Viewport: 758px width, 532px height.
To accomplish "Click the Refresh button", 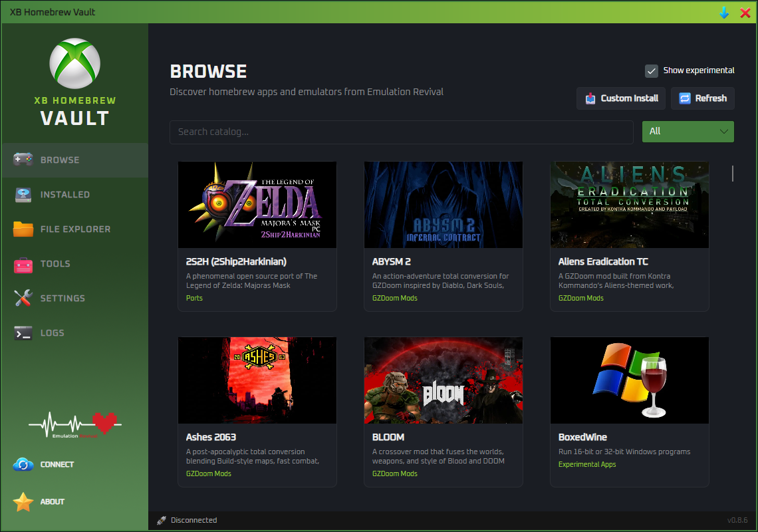I will (703, 98).
